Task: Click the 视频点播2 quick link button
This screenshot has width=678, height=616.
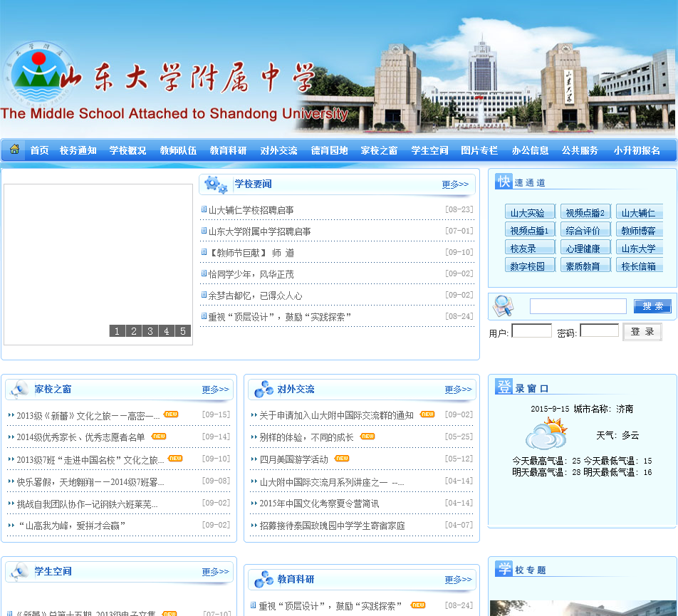Action: (x=585, y=212)
